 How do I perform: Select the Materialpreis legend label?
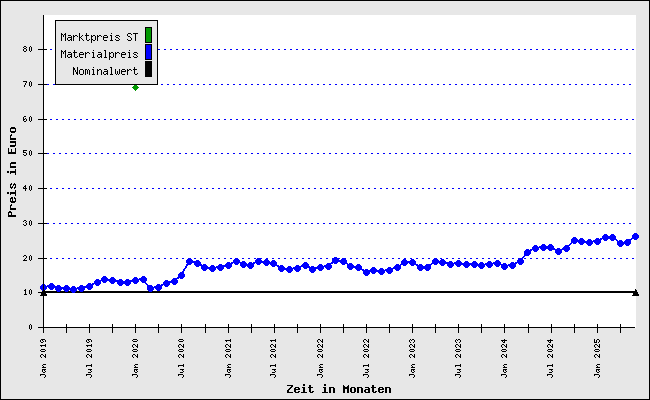(x=99, y=54)
